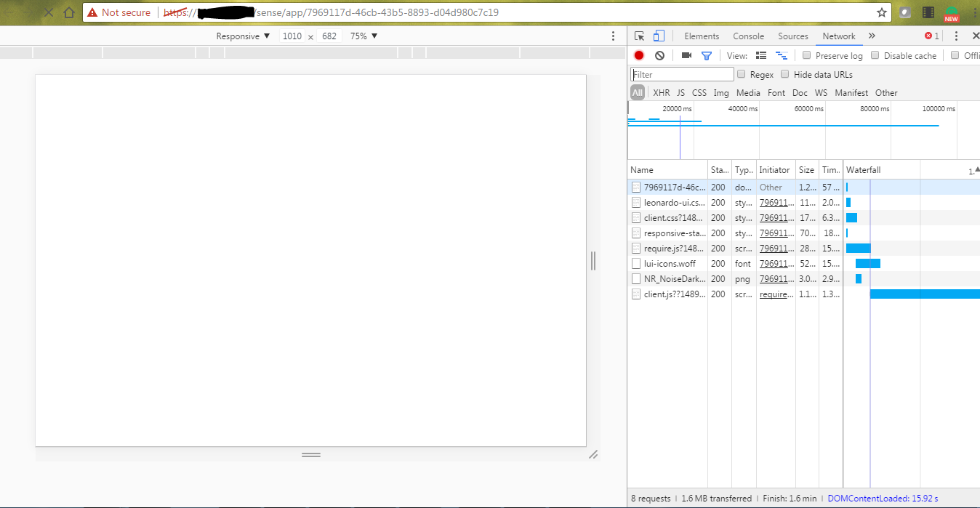This screenshot has width=980, height=508.
Task: Switch to the Console tab
Action: [748, 36]
